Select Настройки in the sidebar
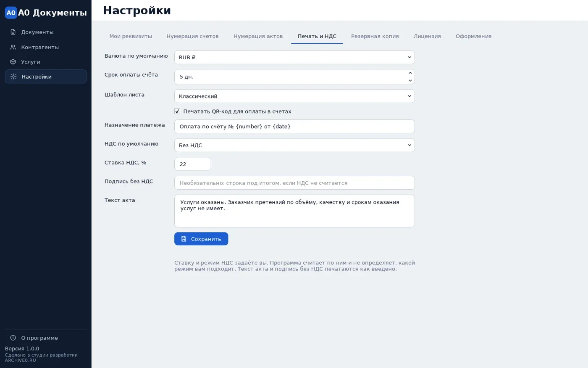 [46, 77]
